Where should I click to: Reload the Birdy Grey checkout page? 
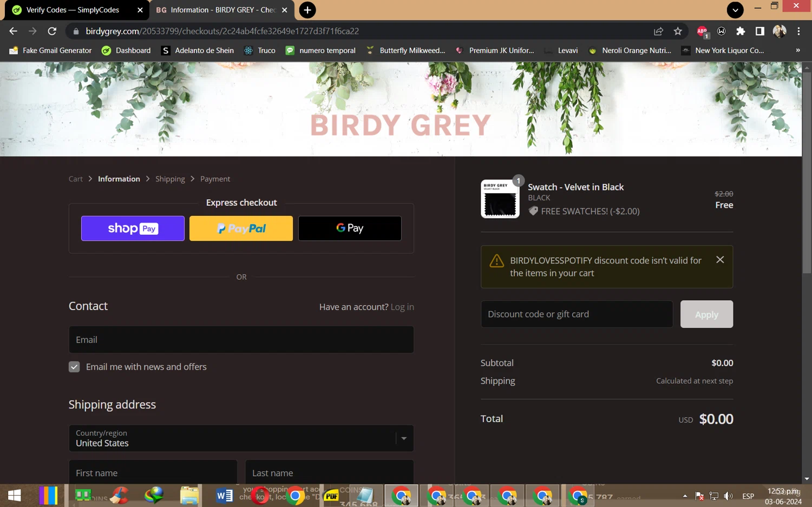click(52, 31)
